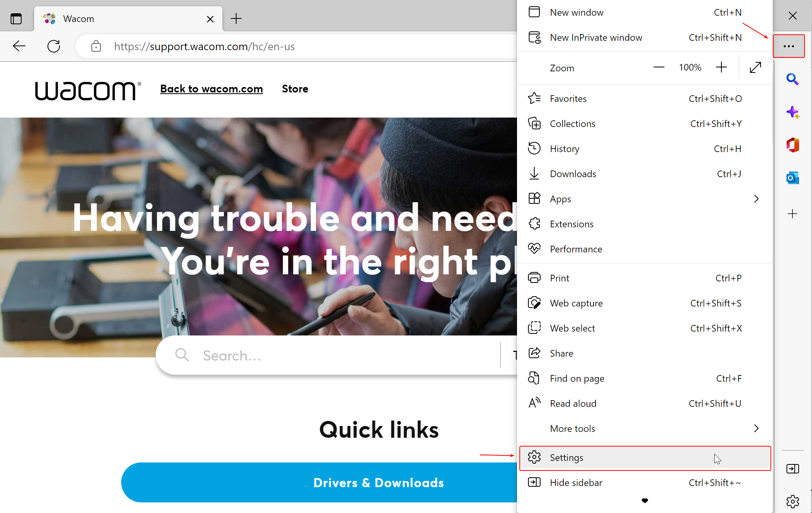Click the Drivers & Downloads button
812x513 pixels.
(x=378, y=482)
